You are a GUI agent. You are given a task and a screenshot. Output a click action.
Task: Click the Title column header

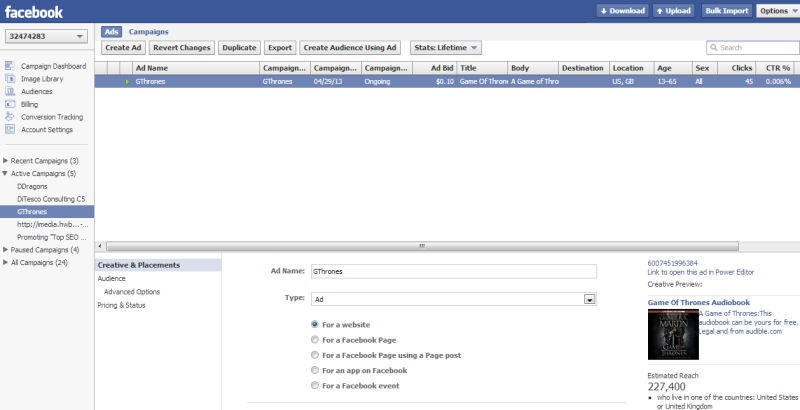[482, 68]
